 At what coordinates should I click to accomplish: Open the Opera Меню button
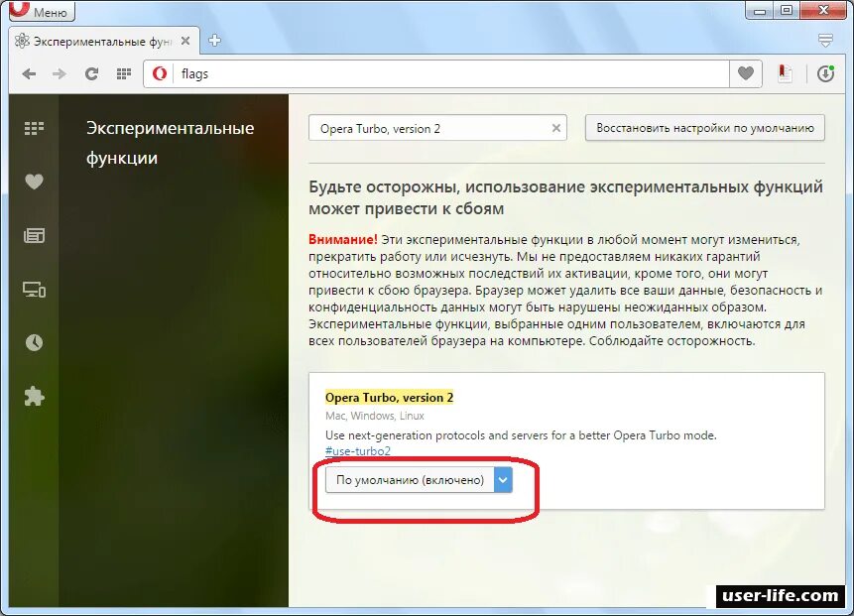tap(42, 10)
